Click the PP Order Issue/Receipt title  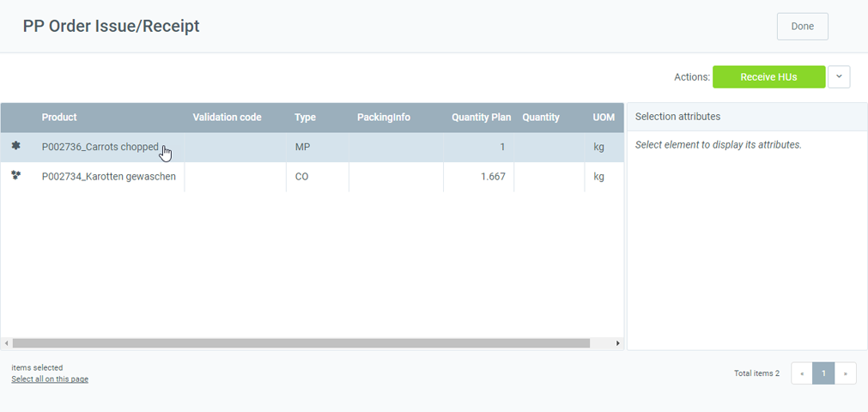pyautogui.click(x=112, y=26)
